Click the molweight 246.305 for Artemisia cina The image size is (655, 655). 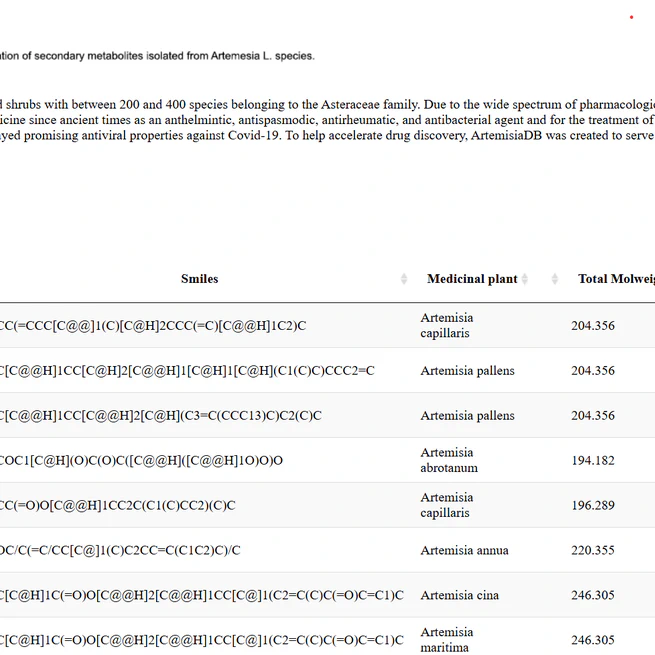[x=593, y=596]
